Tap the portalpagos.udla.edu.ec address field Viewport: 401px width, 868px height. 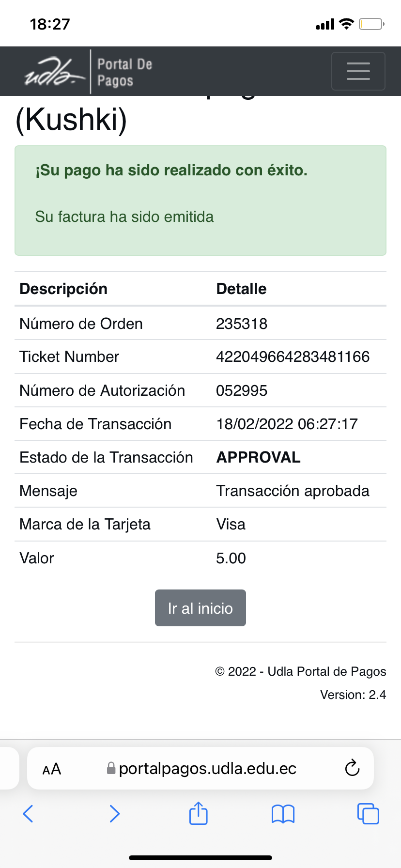coord(207,768)
